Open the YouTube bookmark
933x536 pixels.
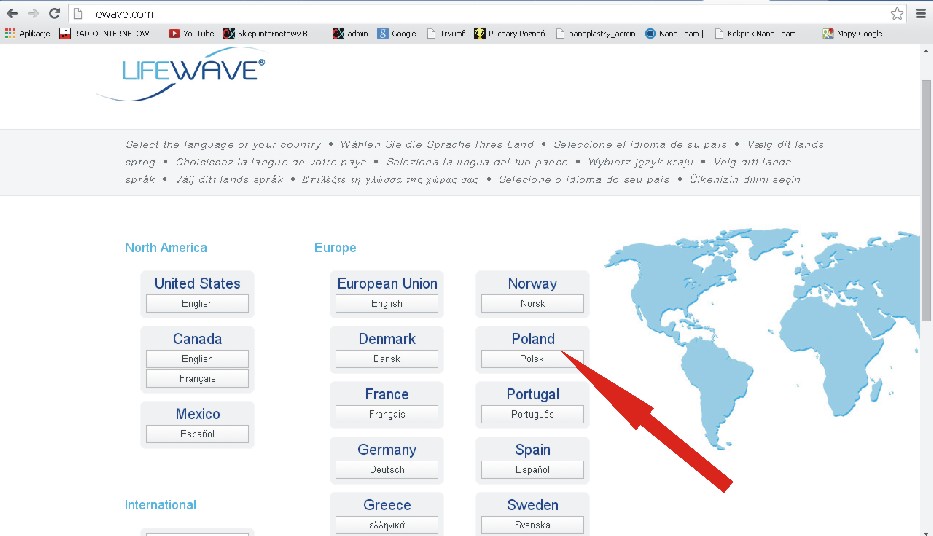[x=191, y=34]
